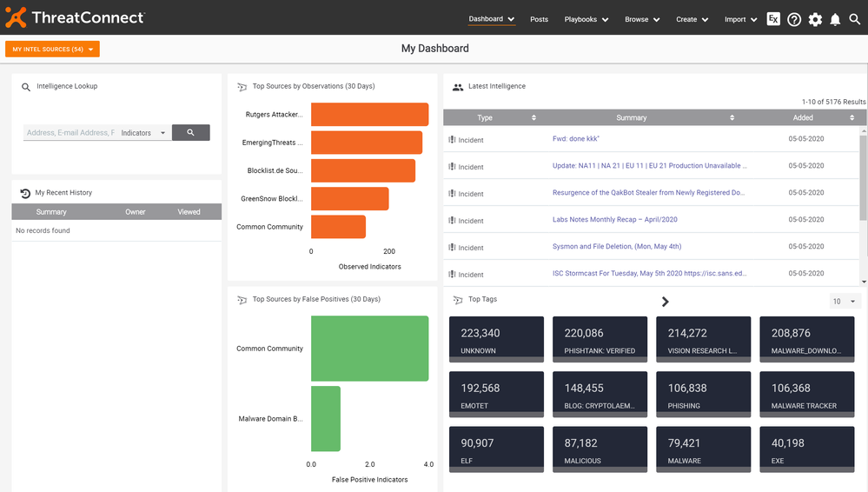Click the My Recent History clock icon

point(25,193)
